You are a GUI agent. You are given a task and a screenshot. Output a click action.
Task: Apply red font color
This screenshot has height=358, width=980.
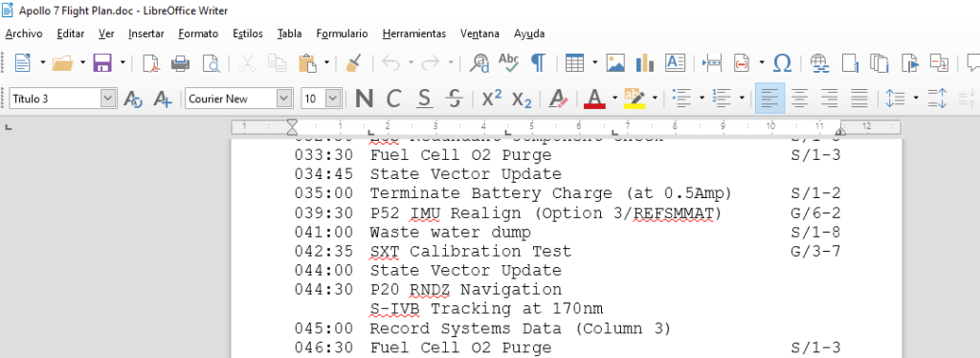[x=594, y=98]
